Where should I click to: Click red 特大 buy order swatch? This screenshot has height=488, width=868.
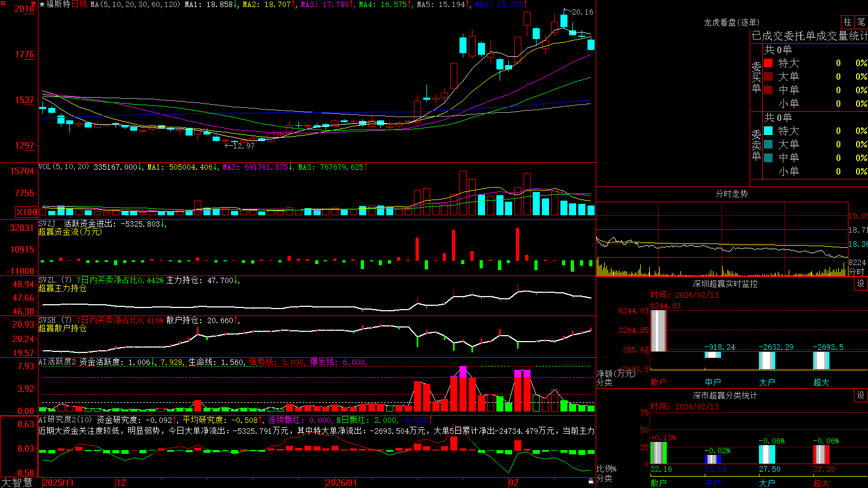[768, 63]
